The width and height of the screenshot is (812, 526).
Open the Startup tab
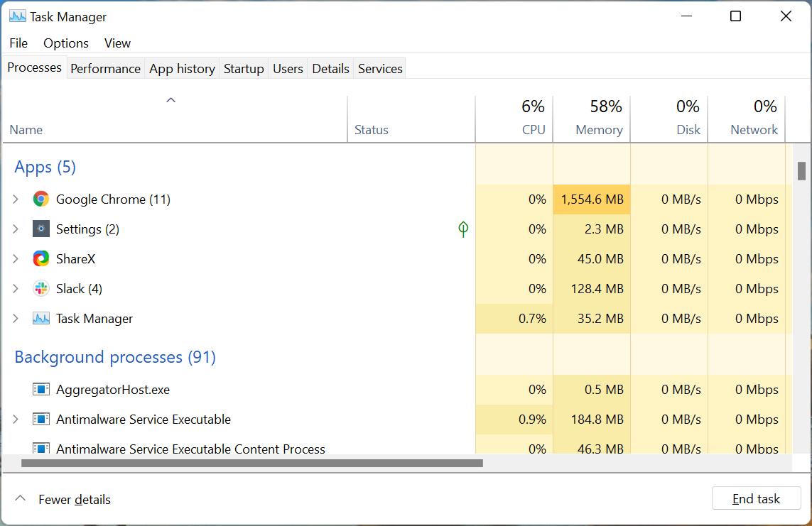click(244, 69)
